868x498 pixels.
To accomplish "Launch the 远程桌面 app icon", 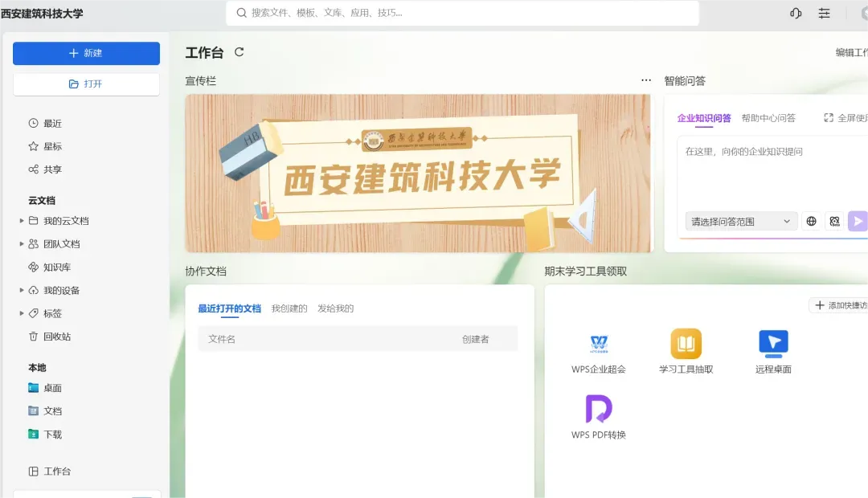I will [773, 344].
